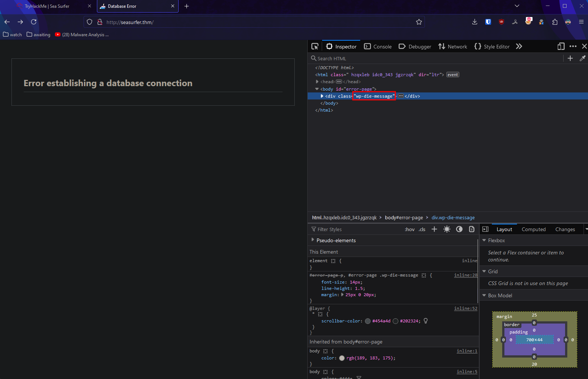This screenshot has height=379, width=588.
Task: Toggle dark color scheme simulation
Action: [459, 229]
